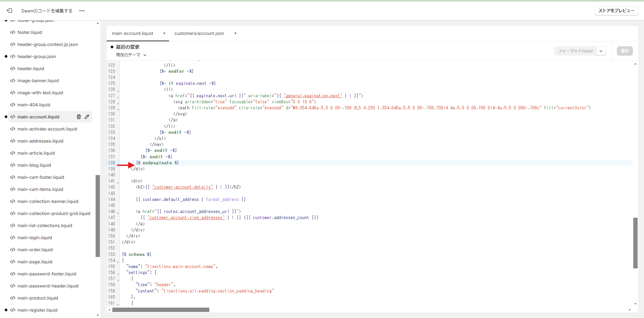Click code icon beside footer.liquid

(x=13, y=32)
